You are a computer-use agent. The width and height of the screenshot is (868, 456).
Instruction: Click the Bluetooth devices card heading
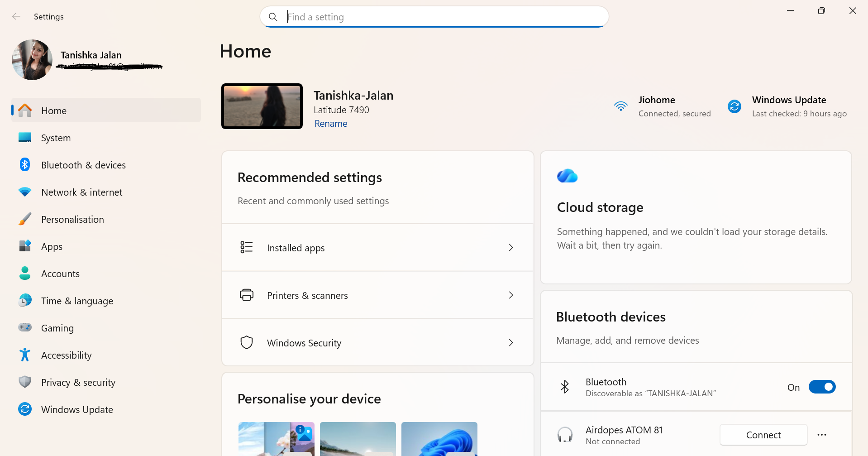click(611, 317)
